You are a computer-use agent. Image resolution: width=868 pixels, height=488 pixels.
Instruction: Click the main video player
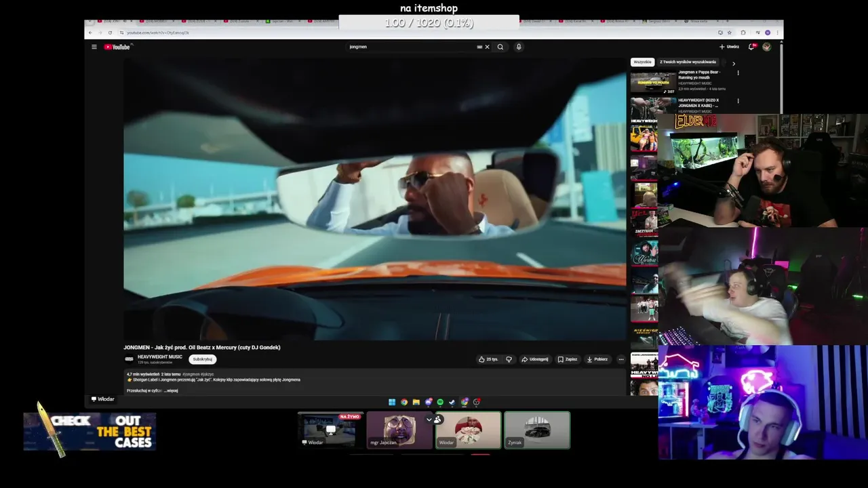[x=375, y=198]
